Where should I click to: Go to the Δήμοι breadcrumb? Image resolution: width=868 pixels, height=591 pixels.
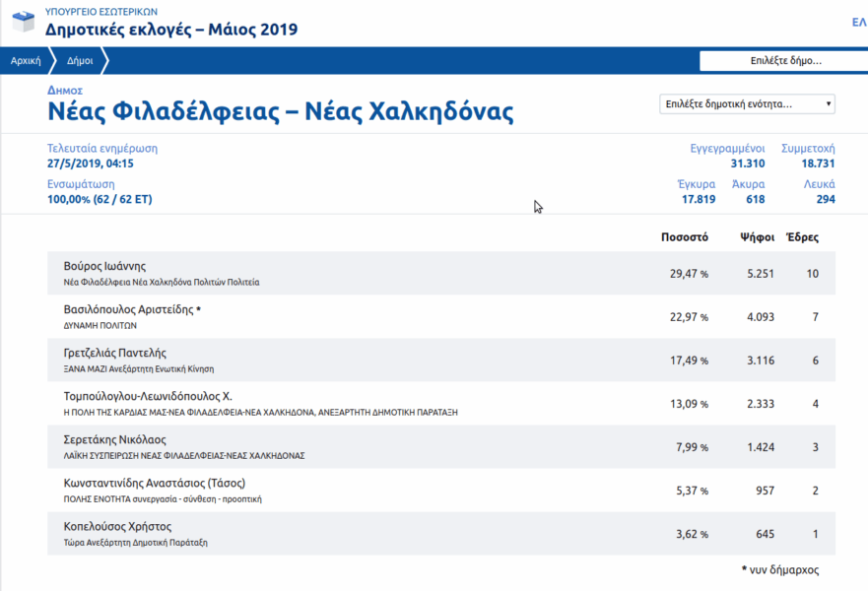80,61
